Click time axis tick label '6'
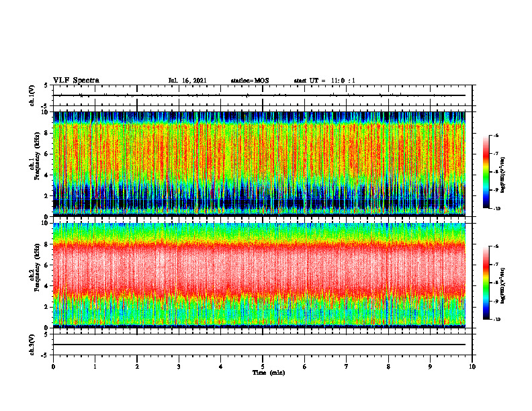The image size is (532, 411). click(x=305, y=367)
